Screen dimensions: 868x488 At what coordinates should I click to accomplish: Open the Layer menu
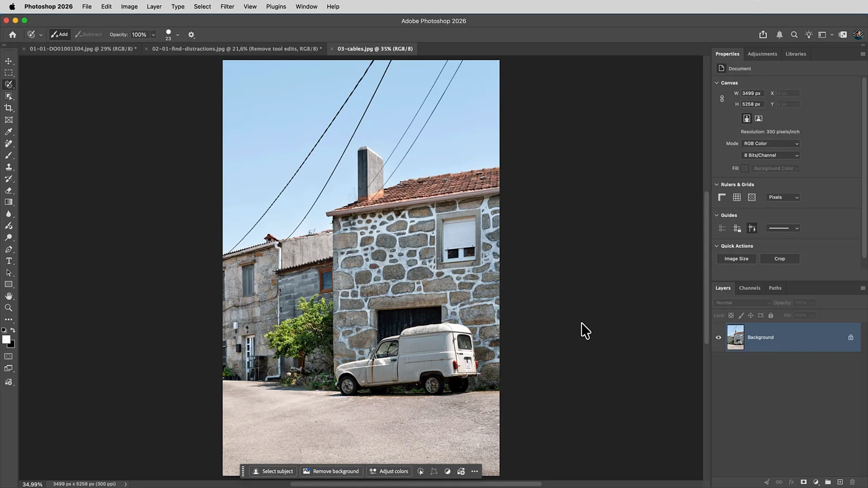154,7
